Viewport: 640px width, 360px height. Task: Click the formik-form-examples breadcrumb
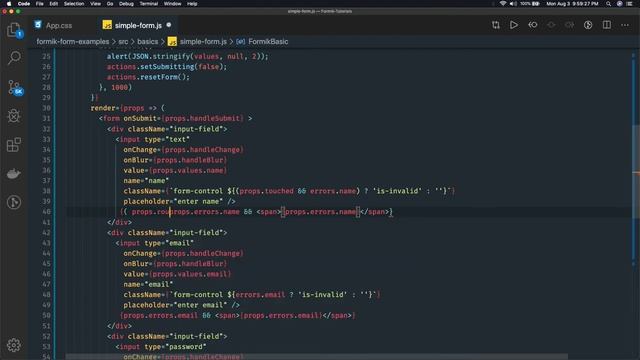point(73,42)
